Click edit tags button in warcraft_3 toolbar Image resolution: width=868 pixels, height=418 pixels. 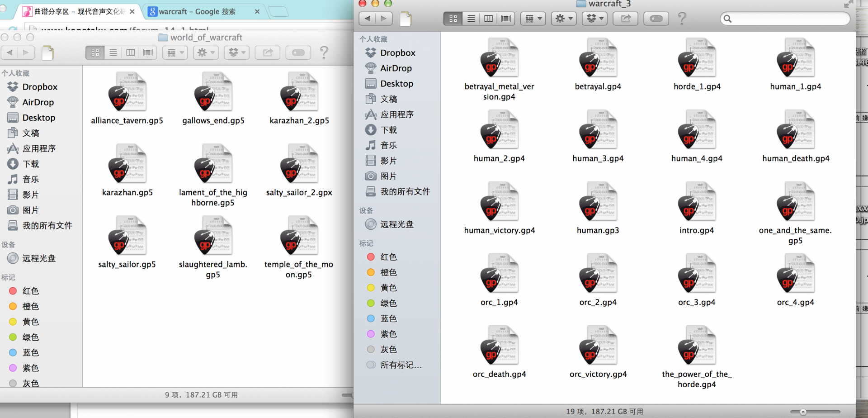656,19
